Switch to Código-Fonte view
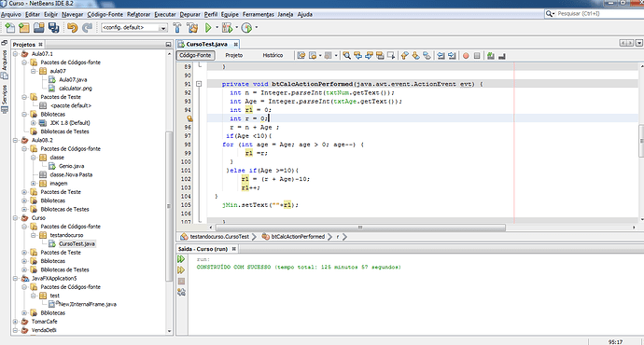 click(x=195, y=55)
